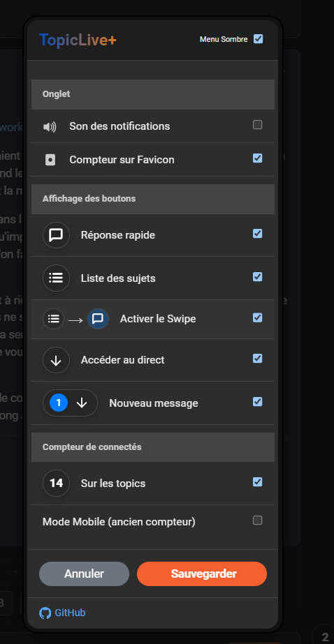
Task: Click the blue chat bubble Swipe icon
Action: click(x=98, y=319)
